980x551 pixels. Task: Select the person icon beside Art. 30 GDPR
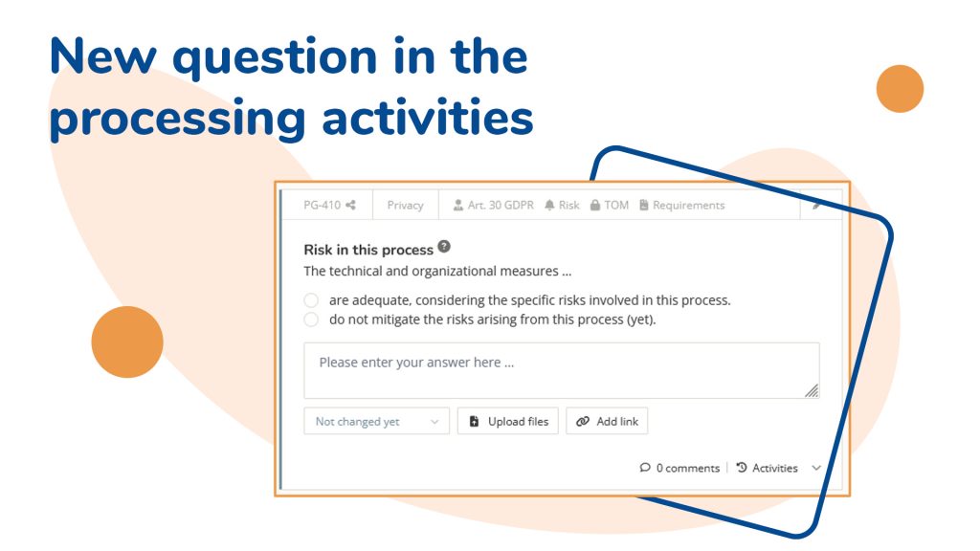coord(457,205)
